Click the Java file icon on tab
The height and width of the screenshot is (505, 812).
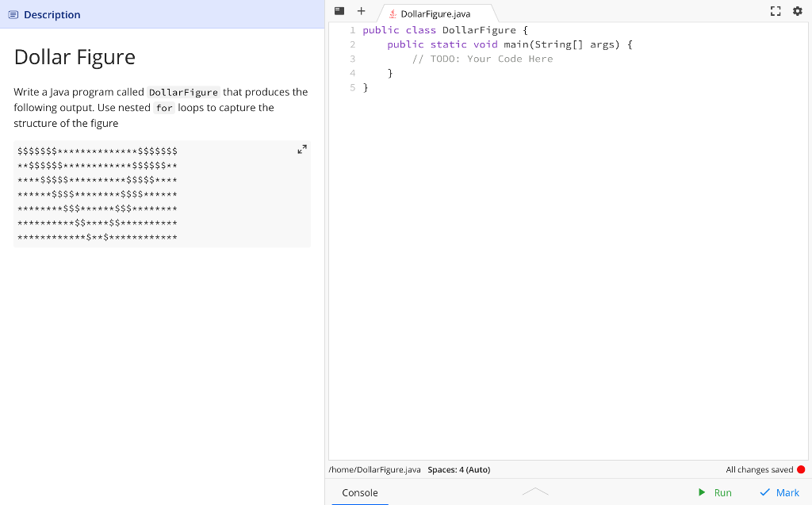coord(393,14)
